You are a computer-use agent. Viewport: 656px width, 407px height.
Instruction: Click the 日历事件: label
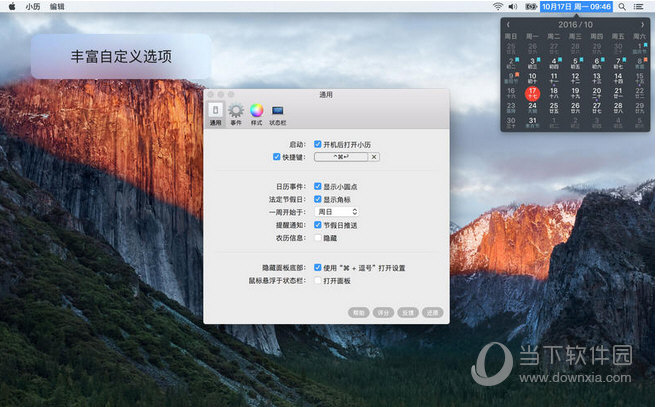coord(291,187)
